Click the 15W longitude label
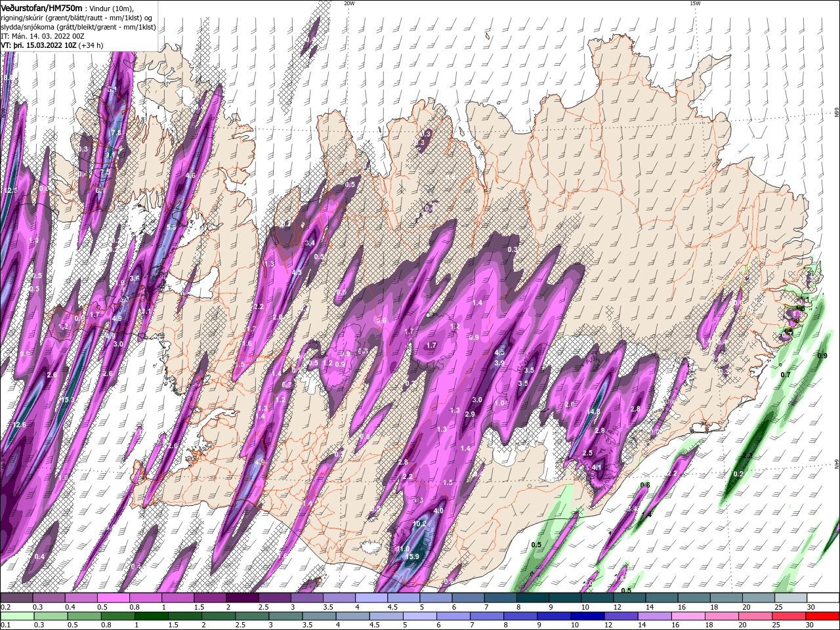 (695, 3)
